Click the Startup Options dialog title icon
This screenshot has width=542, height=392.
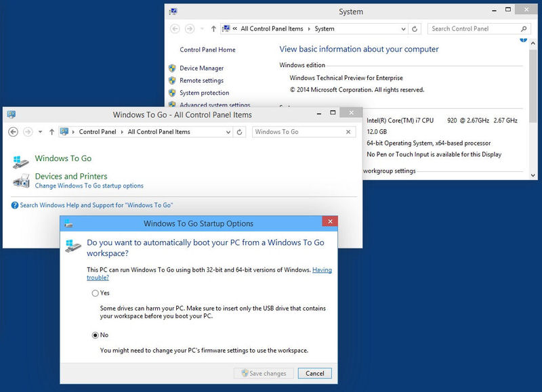[x=68, y=223]
